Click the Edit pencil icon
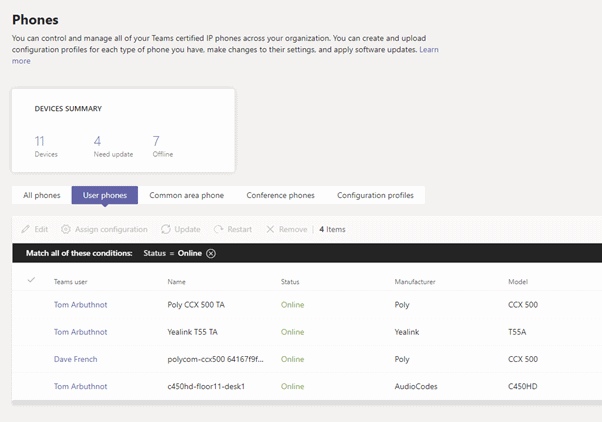The image size is (602, 422). 27,229
